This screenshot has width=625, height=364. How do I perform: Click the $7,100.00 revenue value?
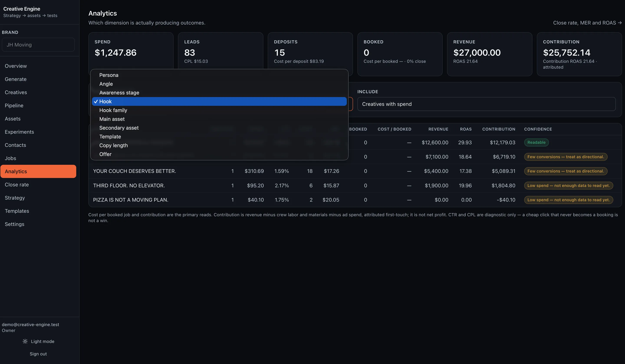coord(437,157)
